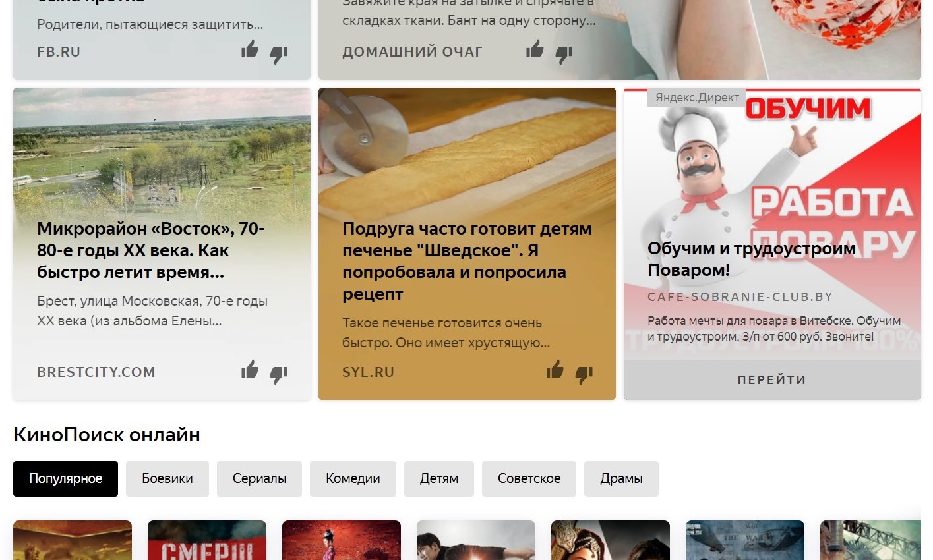
Task: Thumbs down the Домашний очаг article
Action: (x=564, y=54)
